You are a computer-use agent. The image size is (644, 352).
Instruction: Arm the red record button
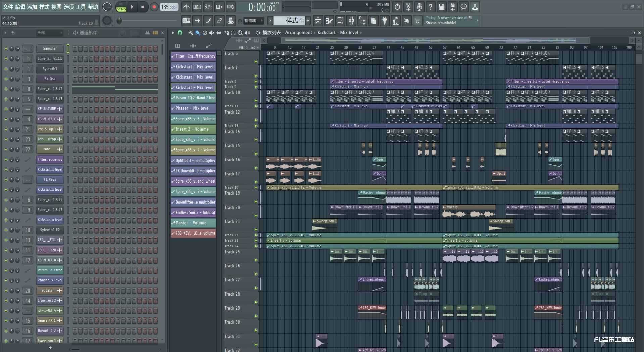pos(154,7)
